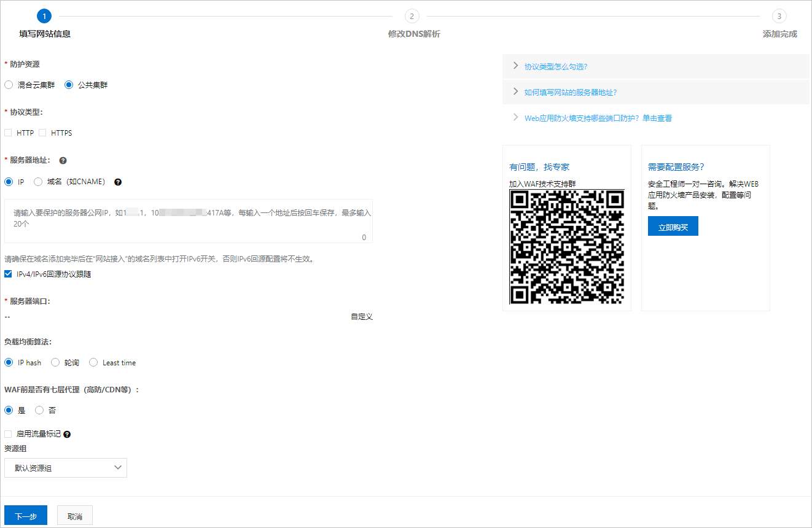Click the 自定义 port link
Viewport: 812px width, 528px height.
click(362, 317)
